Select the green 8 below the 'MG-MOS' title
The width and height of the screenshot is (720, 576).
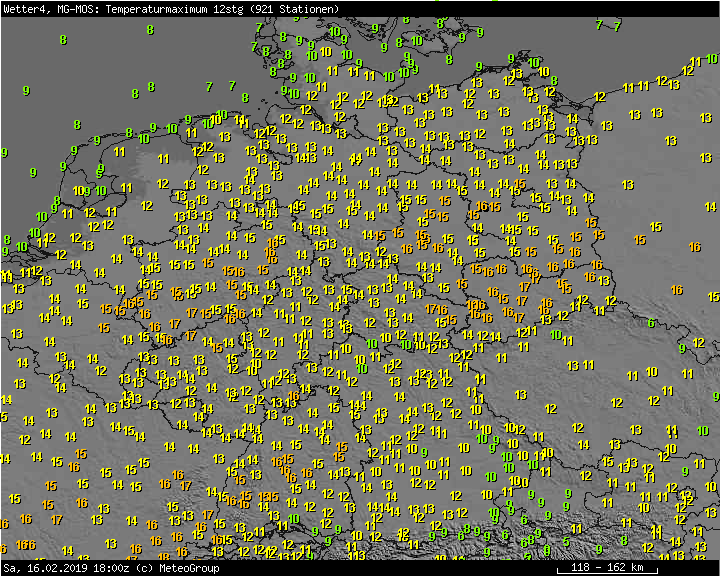point(63,40)
